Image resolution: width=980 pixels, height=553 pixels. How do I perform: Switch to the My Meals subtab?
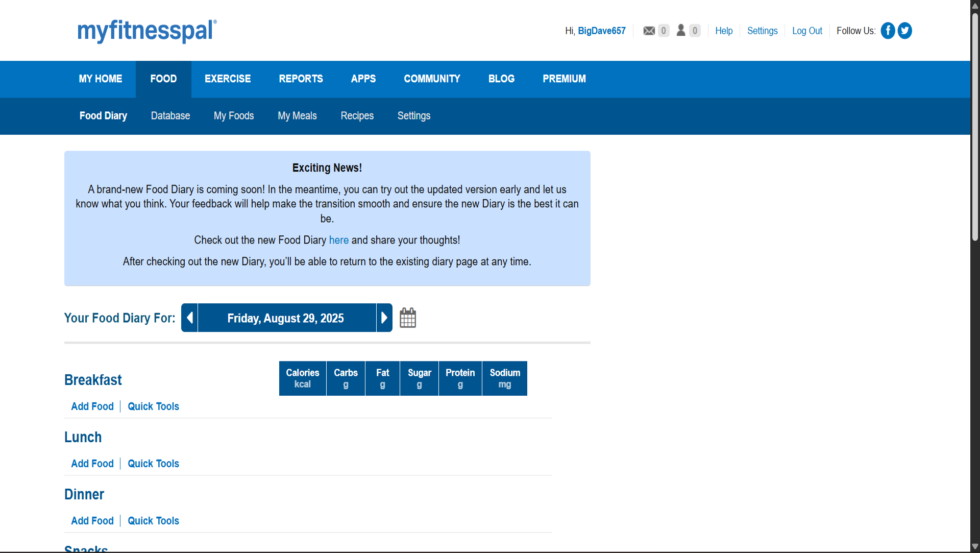click(297, 116)
